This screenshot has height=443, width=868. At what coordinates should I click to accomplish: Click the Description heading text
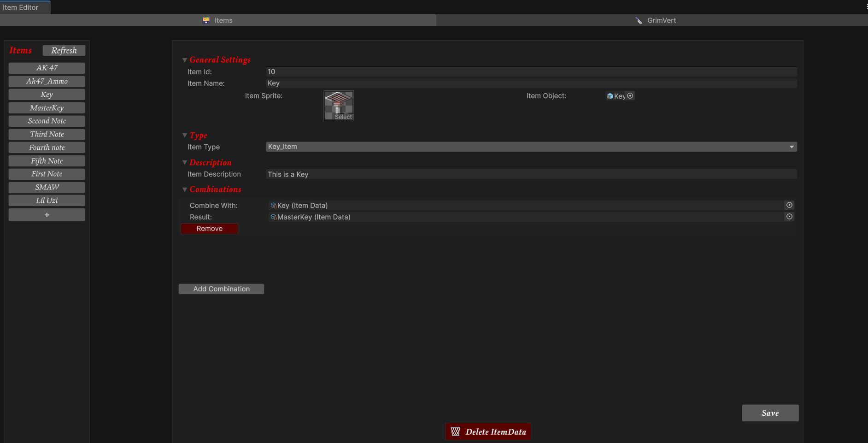pyautogui.click(x=211, y=163)
